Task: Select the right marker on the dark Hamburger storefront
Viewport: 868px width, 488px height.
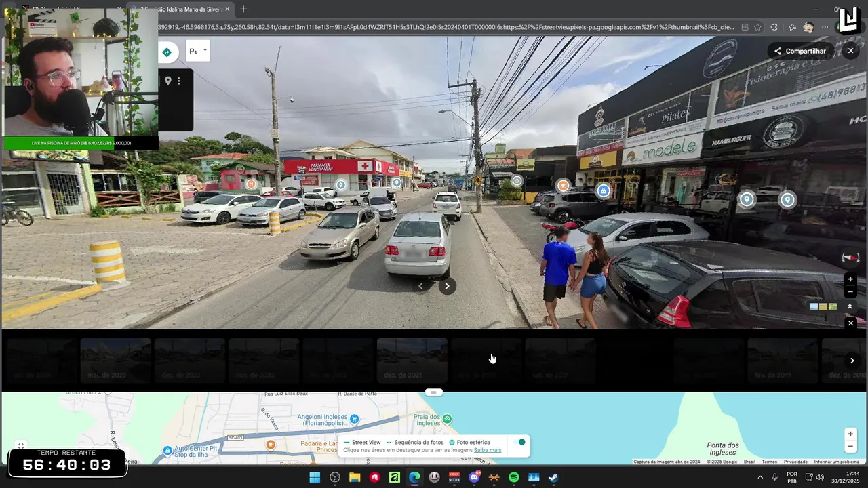Action: tap(787, 200)
